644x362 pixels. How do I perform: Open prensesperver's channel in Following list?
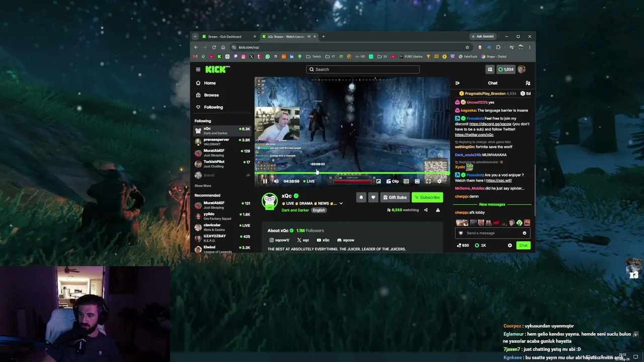point(222,142)
